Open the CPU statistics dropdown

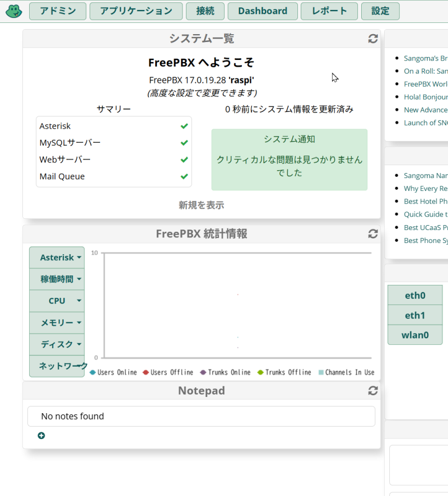coord(57,301)
